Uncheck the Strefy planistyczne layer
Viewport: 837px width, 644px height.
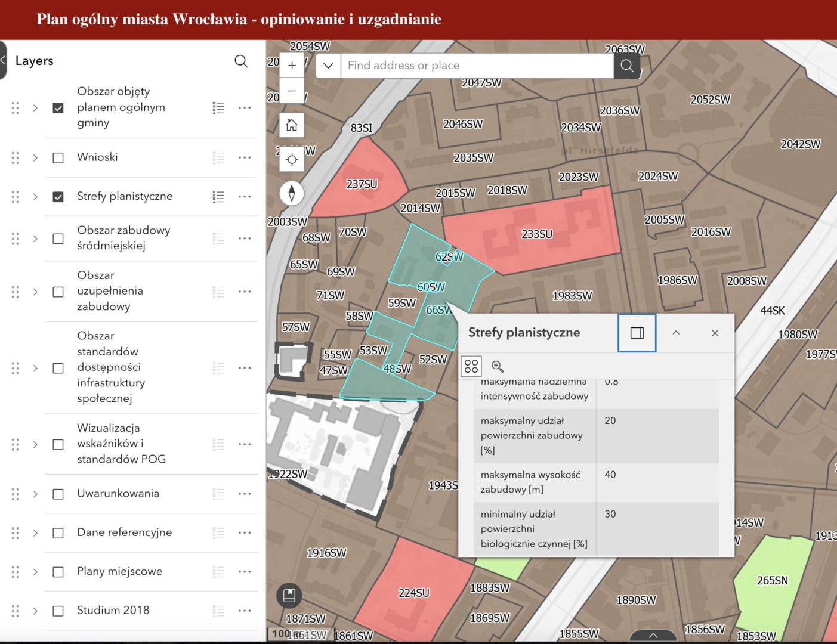click(x=58, y=196)
